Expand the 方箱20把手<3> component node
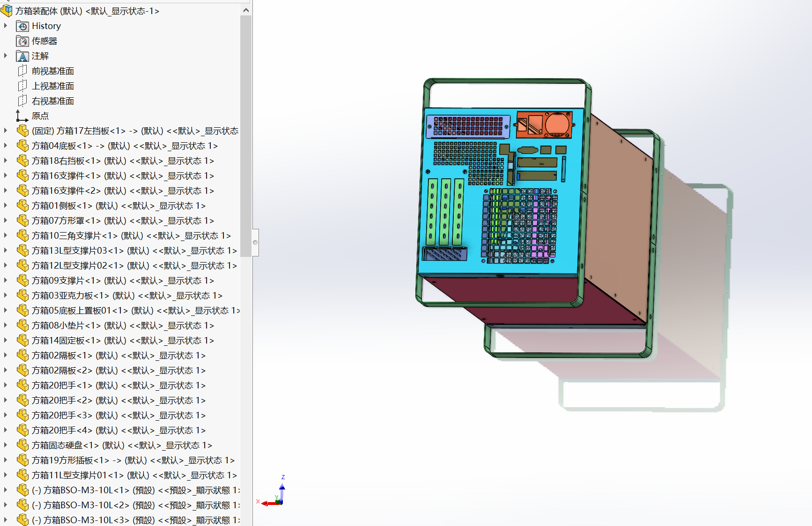 (6, 415)
